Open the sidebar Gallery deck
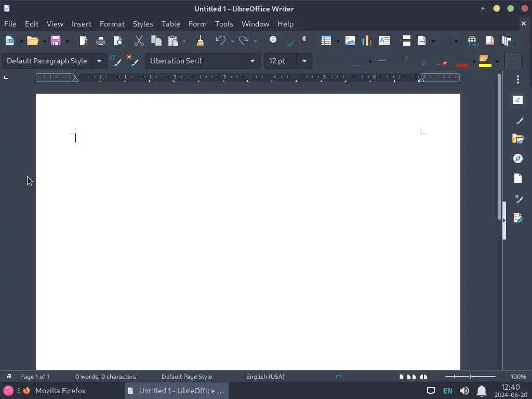Image resolution: width=532 pixels, height=399 pixels. (x=518, y=139)
